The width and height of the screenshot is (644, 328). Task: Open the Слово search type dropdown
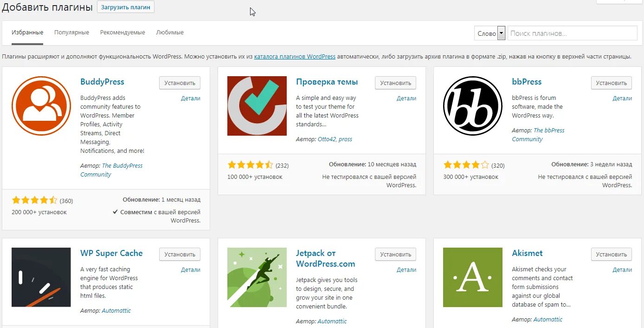point(489,33)
